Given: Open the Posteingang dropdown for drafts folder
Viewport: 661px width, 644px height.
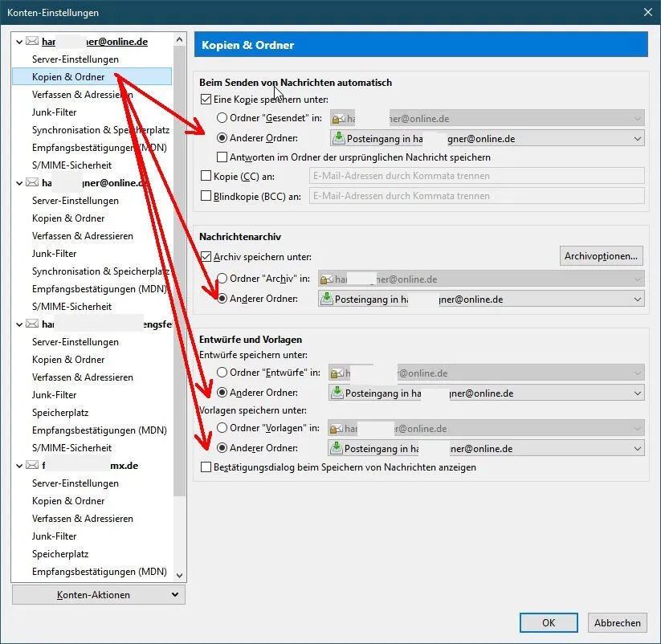Looking at the screenshot, I should [x=487, y=393].
